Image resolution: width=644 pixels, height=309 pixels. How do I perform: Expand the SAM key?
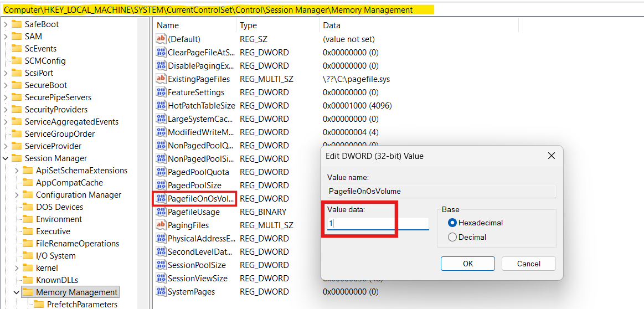click(x=6, y=37)
